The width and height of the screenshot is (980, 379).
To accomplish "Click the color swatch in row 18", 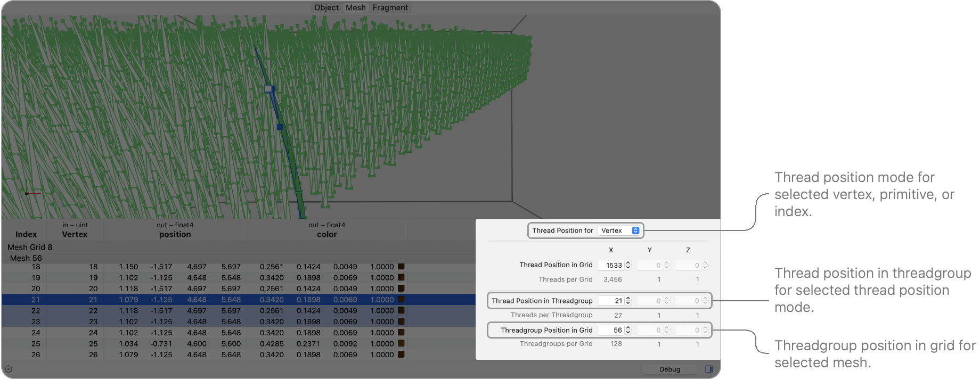I will (x=401, y=267).
